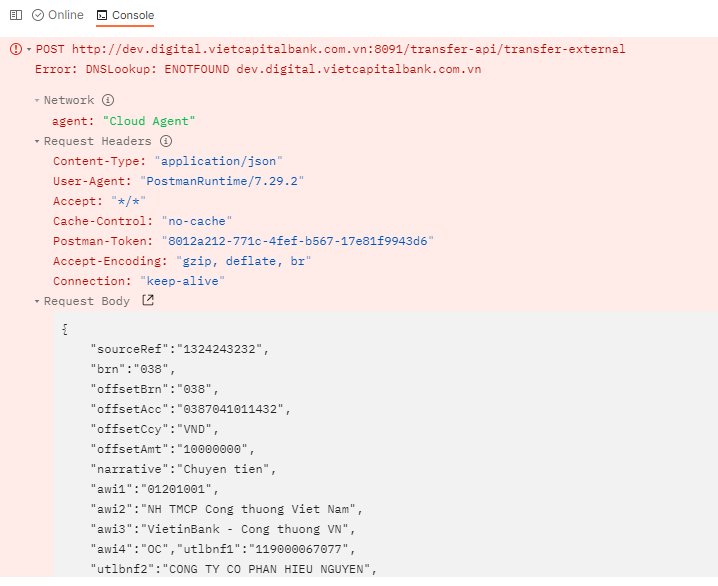Collapse the POST request log entry

tap(29, 49)
